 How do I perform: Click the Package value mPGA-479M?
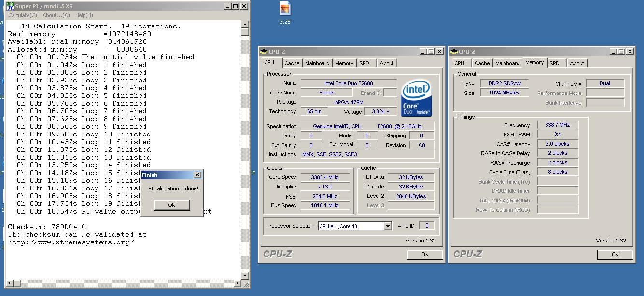click(x=349, y=102)
